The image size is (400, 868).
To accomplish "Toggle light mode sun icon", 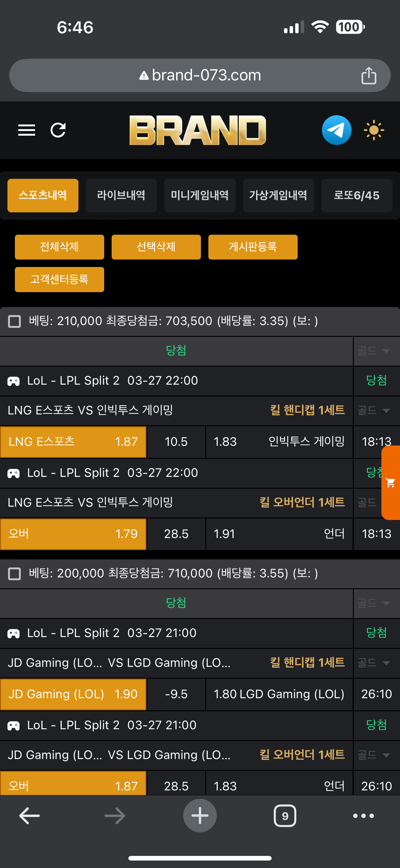I will 374,130.
